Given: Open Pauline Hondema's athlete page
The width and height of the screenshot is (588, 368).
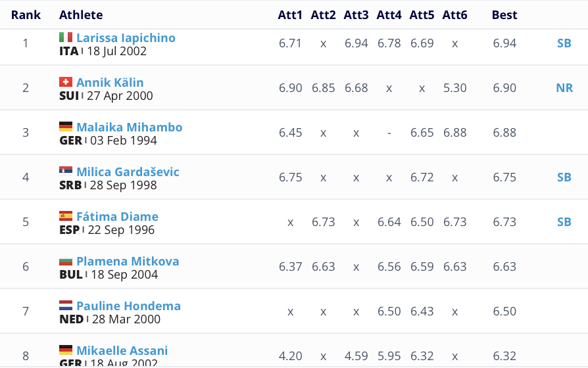Looking at the screenshot, I should (128, 306).
